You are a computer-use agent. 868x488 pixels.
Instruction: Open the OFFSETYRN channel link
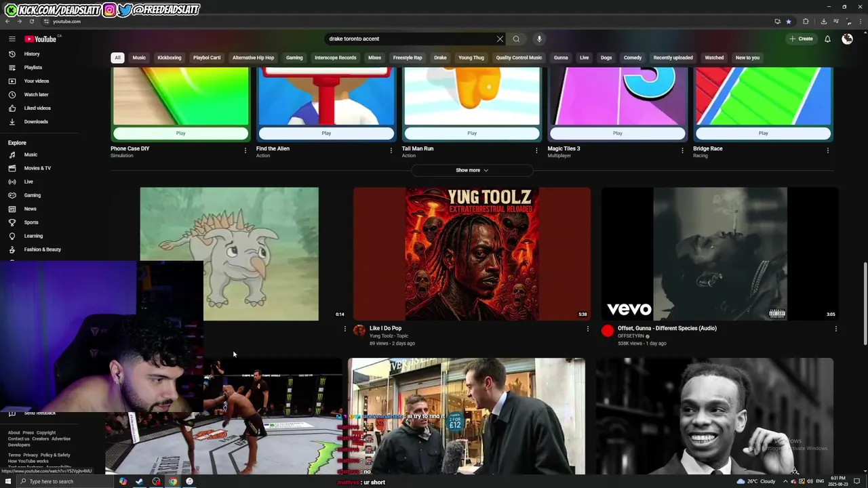631,336
